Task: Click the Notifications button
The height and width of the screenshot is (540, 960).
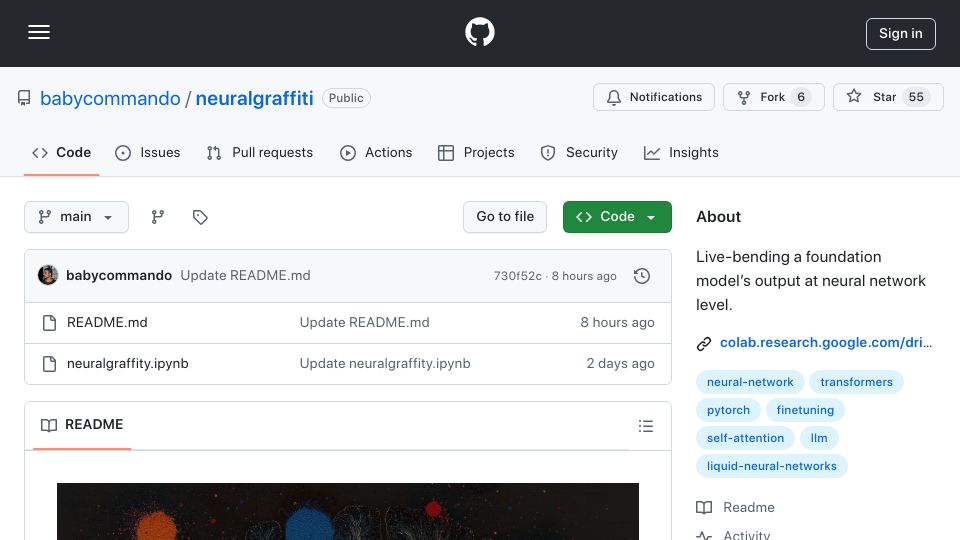Action: (x=653, y=97)
